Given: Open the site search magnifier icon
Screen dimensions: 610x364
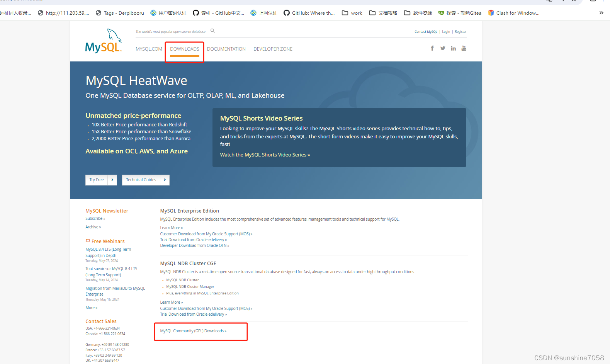Looking at the screenshot, I should click(212, 31).
